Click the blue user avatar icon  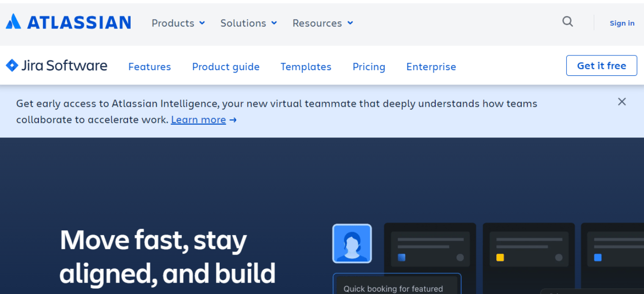tap(352, 244)
